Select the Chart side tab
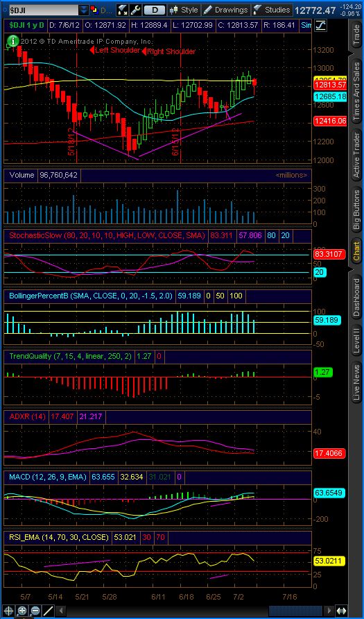 point(356,251)
